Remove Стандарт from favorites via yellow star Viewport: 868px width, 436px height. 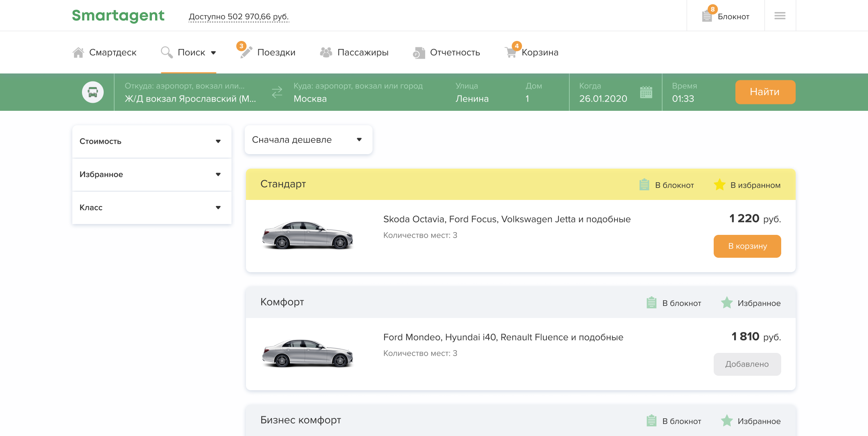[719, 185]
